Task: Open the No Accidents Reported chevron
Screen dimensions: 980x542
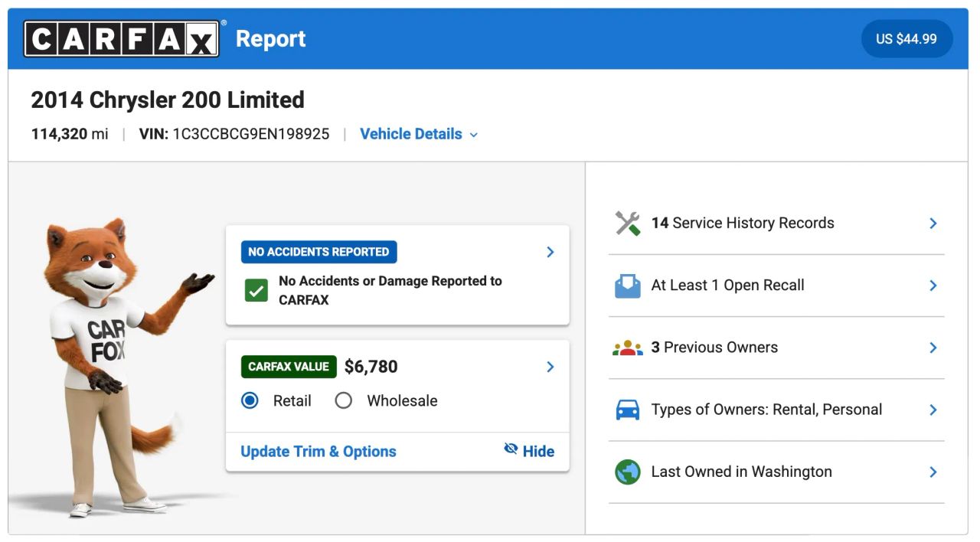Action: tap(550, 252)
